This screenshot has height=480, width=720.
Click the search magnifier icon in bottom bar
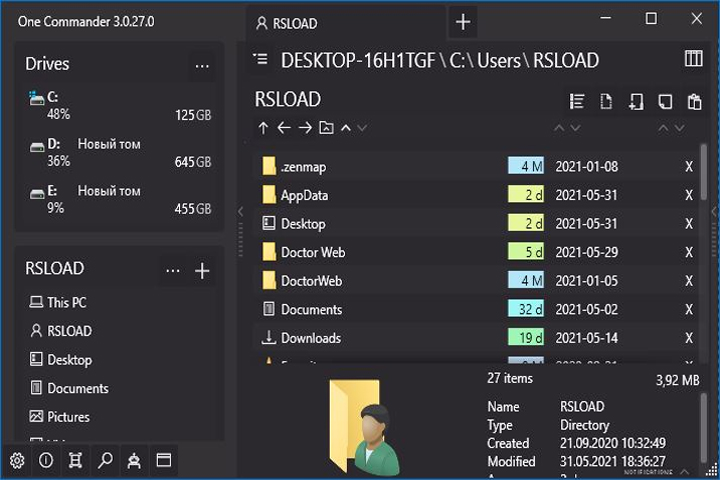tap(105, 460)
